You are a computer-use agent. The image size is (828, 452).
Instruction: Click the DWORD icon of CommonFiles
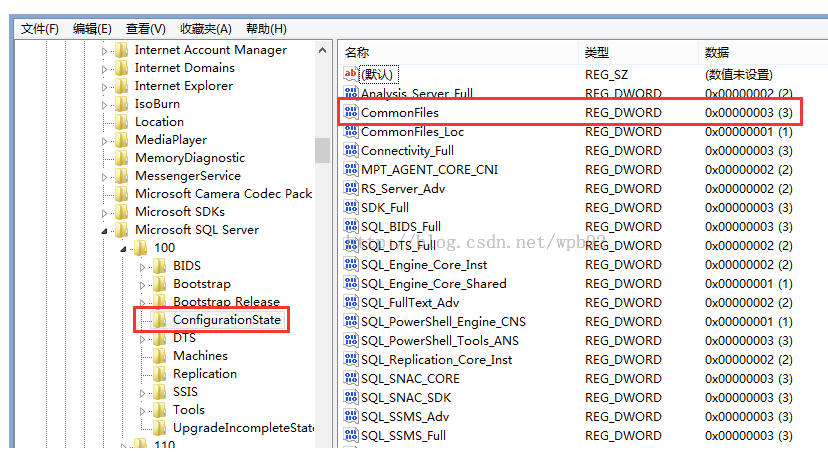tap(351, 111)
